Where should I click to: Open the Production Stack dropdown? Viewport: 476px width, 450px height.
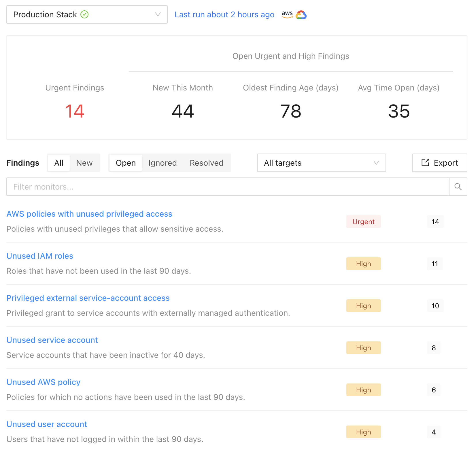pyautogui.click(x=87, y=14)
